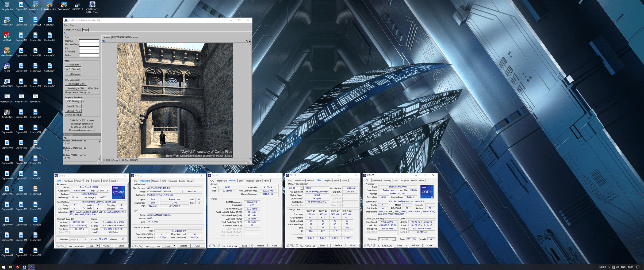Run OpenGL HW-L benchmark
The height and width of the screenshot is (270, 644).
73,111
